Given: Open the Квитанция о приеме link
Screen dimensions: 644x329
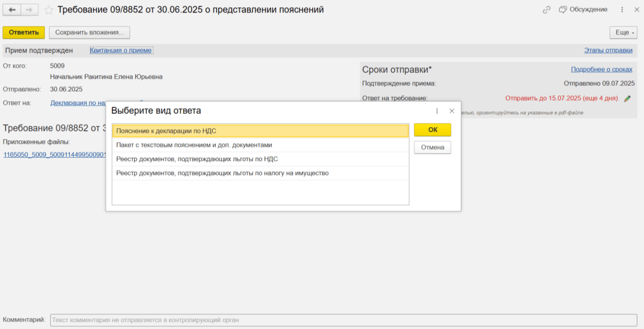Looking at the screenshot, I should [x=121, y=50].
